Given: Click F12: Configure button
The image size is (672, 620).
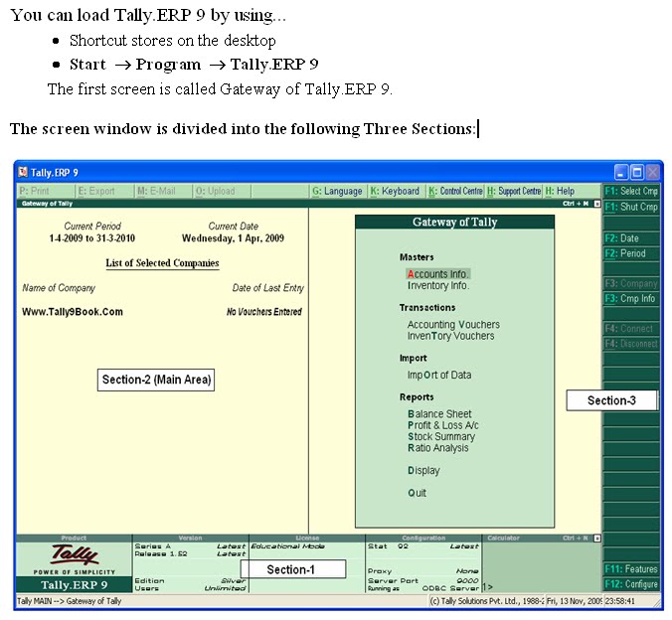Looking at the screenshot, I should [x=631, y=584].
